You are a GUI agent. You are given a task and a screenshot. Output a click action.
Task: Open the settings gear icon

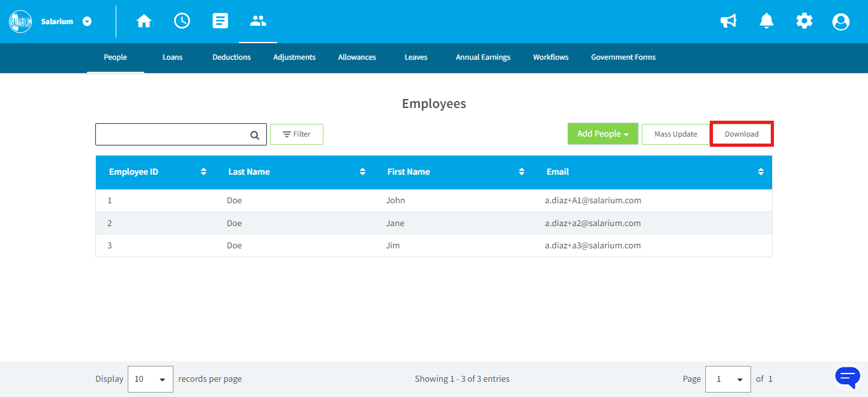(x=804, y=21)
